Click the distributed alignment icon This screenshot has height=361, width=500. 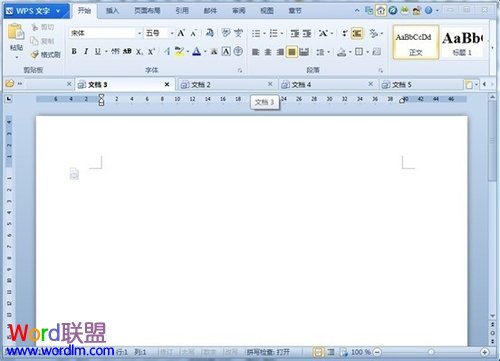[304, 52]
